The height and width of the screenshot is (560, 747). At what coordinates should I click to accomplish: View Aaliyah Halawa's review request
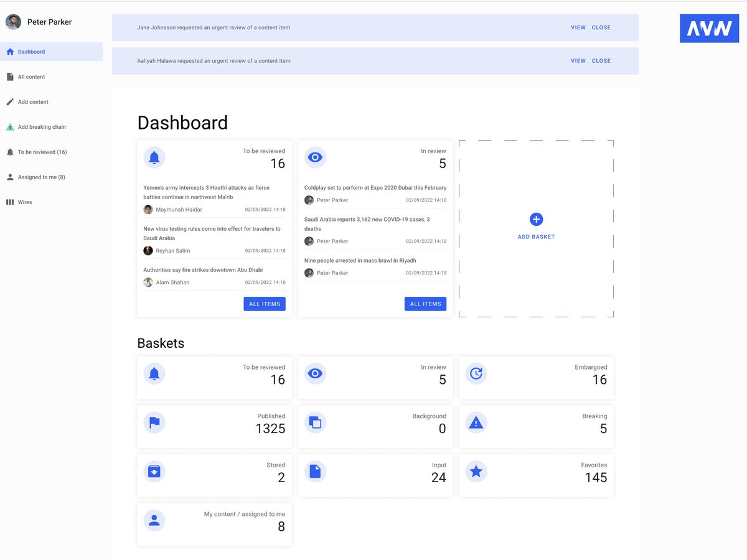coord(578,61)
